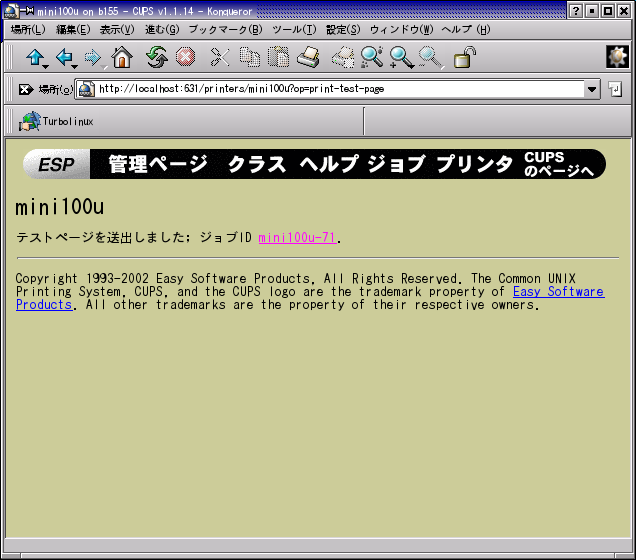
Task: Click the Find magnifier icon
Action: click(372, 57)
